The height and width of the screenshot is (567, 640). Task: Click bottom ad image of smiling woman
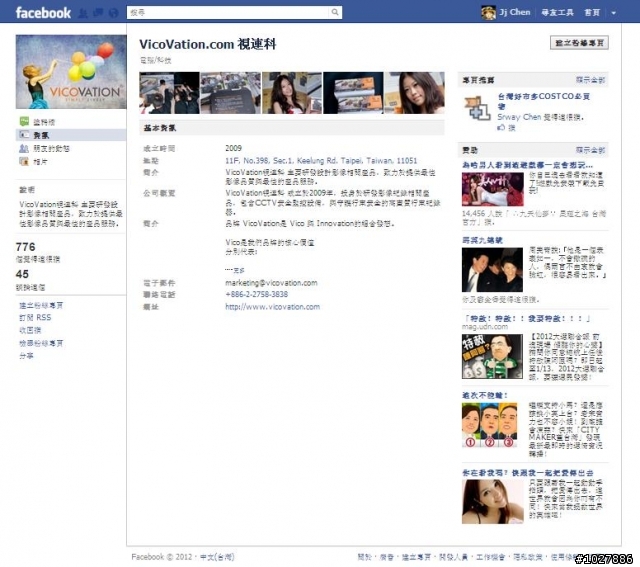click(493, 502)
